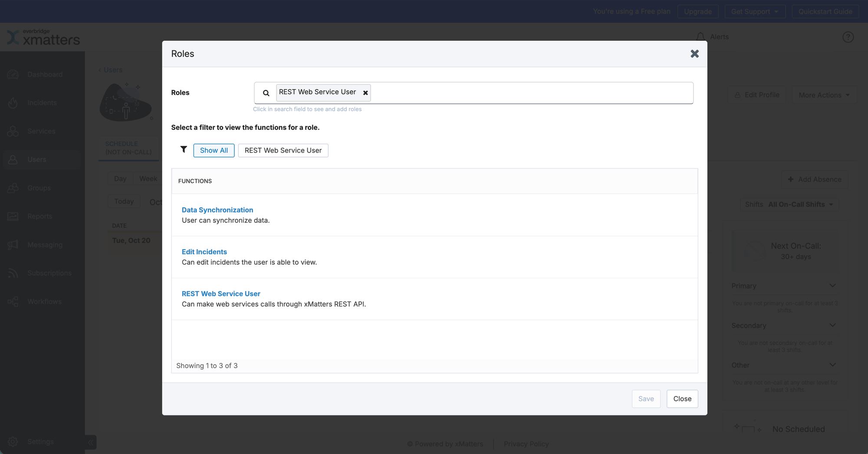Open Users icon in sidebar
Viewport: 868px width, 454px height.
[13, 160]
